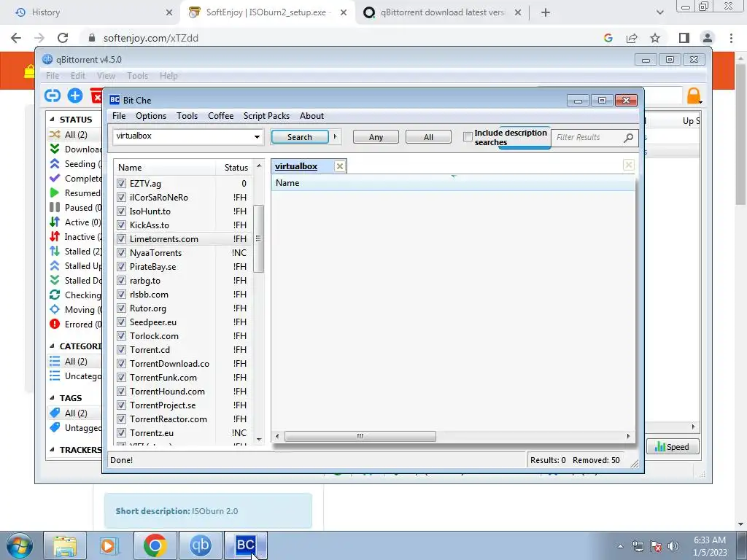This screenshot has height=560, width=747.
Task: Open Search button side arrow options
Action: tap(335, 136)
